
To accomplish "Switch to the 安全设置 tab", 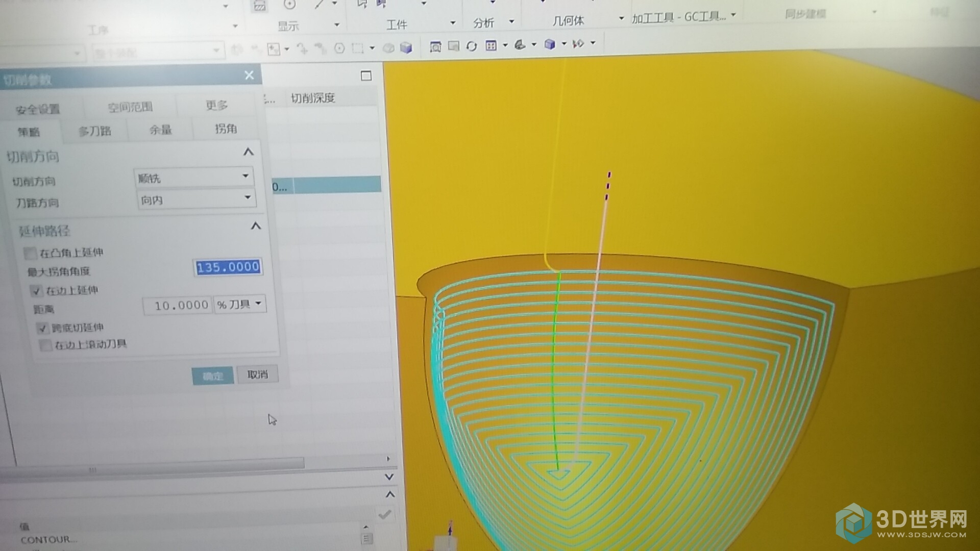I will click(x=38, y=110).
